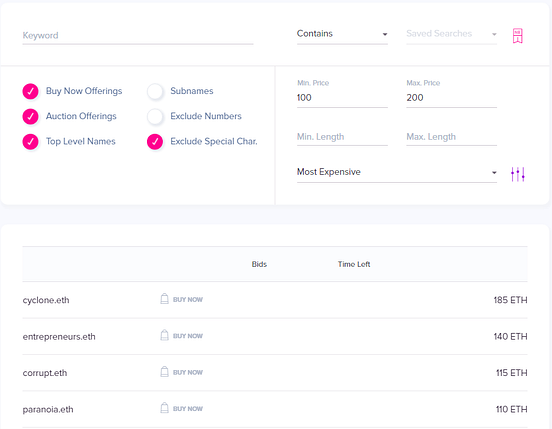552x429 pixels.
Task: Open the purple advanced filter sliders icon
Action: (x=518, y=174)
